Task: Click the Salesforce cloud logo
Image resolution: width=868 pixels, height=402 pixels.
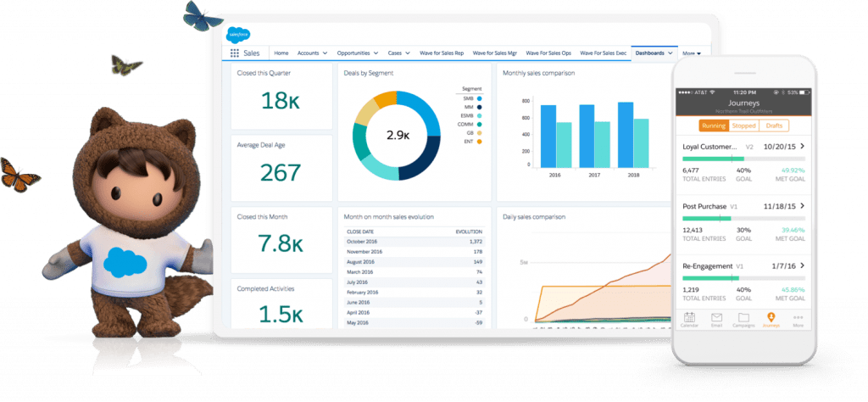Action: point(238,35)
